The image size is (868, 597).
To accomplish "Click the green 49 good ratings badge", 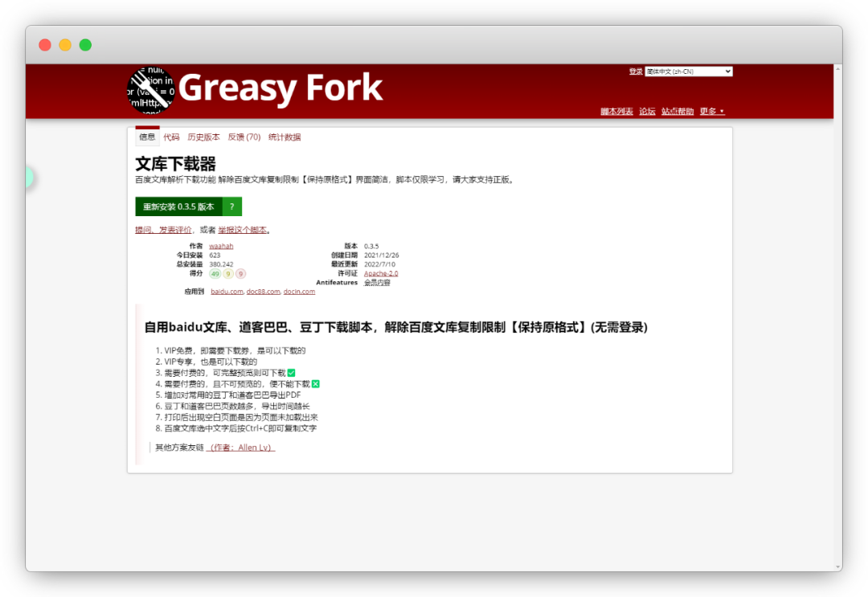I will click(215, 273).
